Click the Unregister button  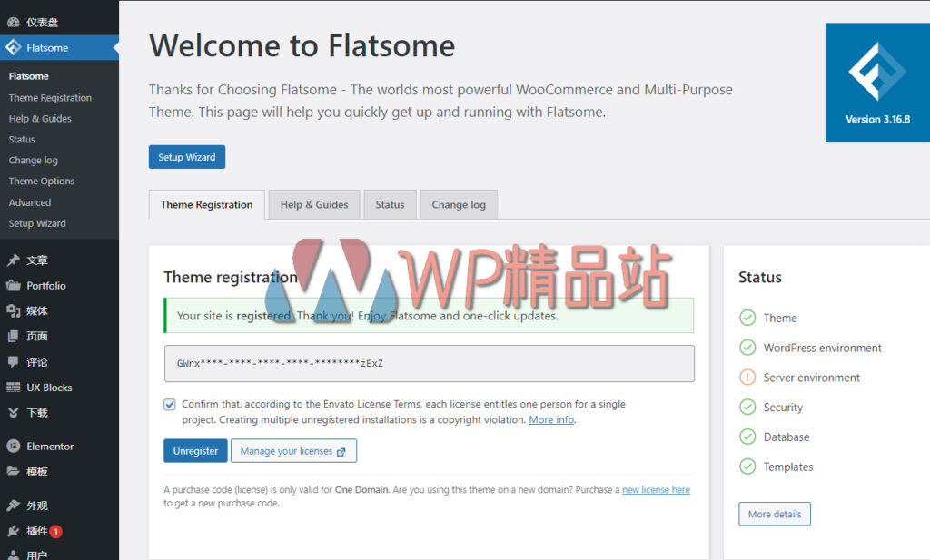194,450
